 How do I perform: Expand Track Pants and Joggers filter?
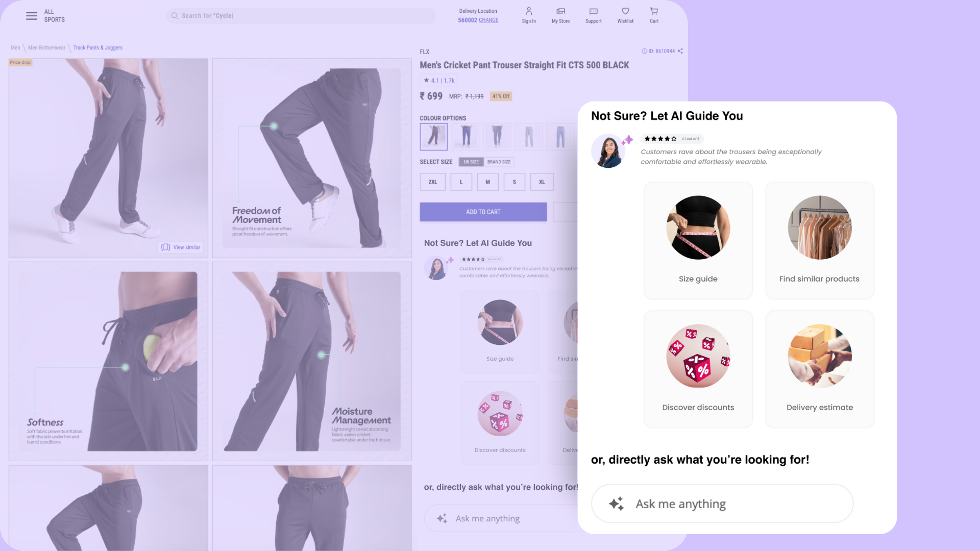click(x=97, y=47)
